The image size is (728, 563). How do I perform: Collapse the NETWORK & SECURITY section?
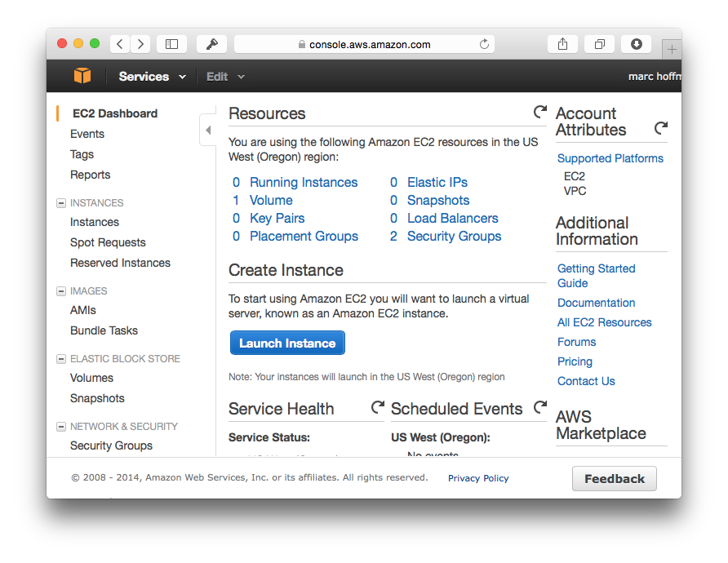(x=61, y=427)
